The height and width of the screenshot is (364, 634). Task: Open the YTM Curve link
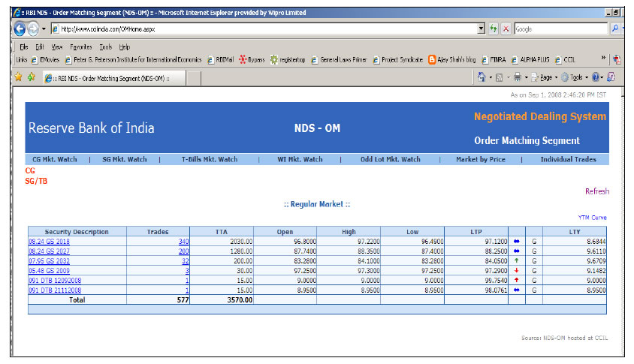pyautogui.click(x=592, y=218)
